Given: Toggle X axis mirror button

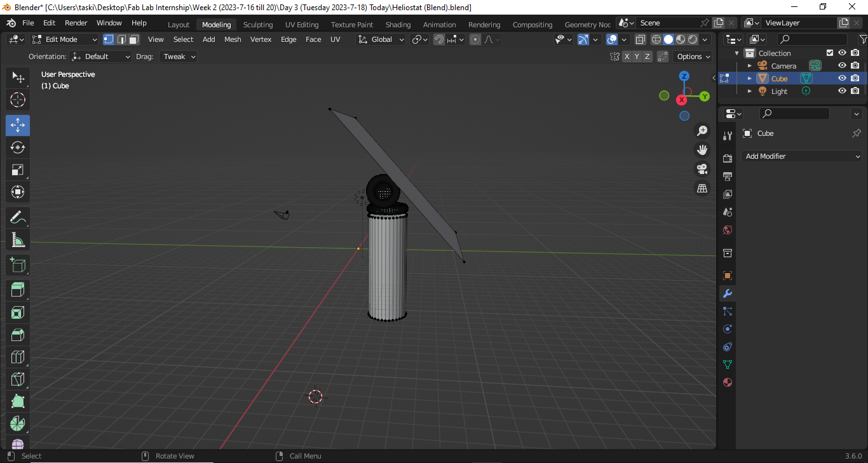Looking at the screenshot, I should point(627,57).
